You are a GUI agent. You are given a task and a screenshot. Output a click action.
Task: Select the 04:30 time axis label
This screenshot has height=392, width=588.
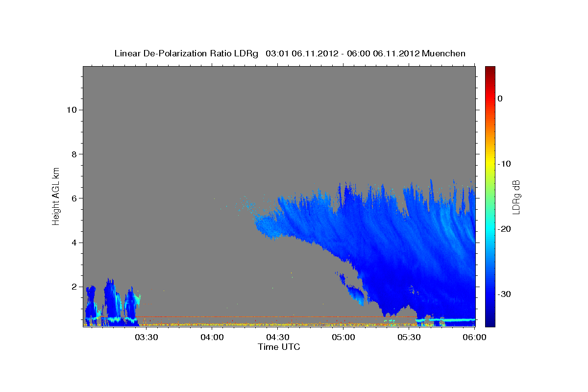point(278,337)
